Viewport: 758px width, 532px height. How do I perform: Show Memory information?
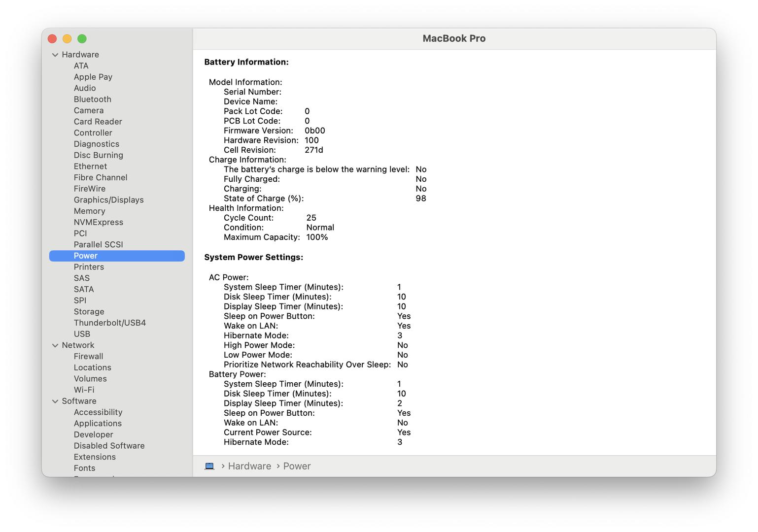pyautogui.click(x=90, y=211)
